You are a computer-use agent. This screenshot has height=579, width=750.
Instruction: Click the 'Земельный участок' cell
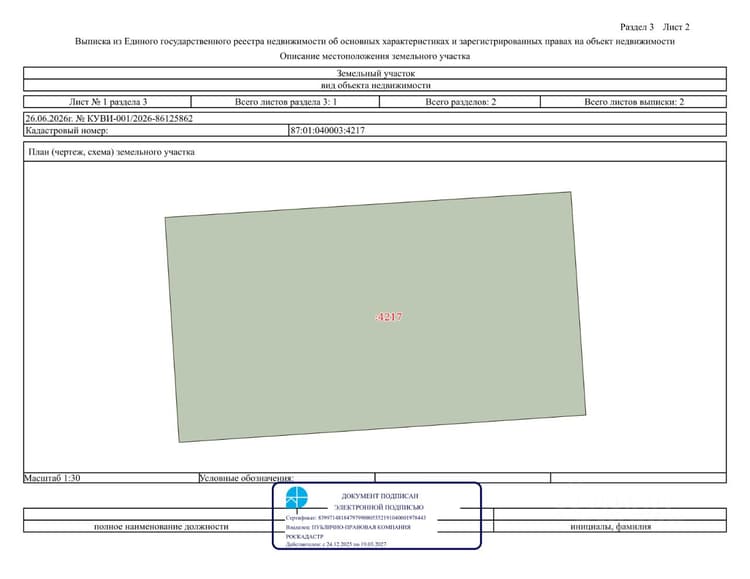tap(375, 73)
